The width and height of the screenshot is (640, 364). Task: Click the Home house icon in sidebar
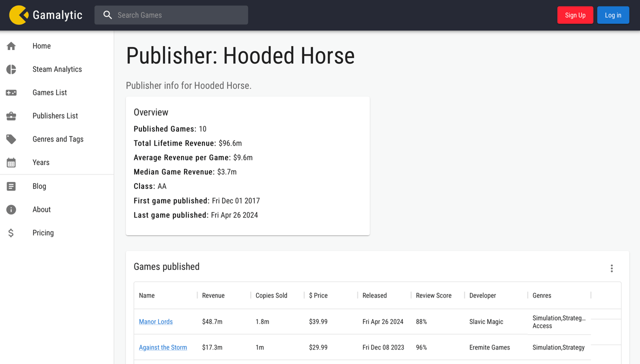coord(11,46)
